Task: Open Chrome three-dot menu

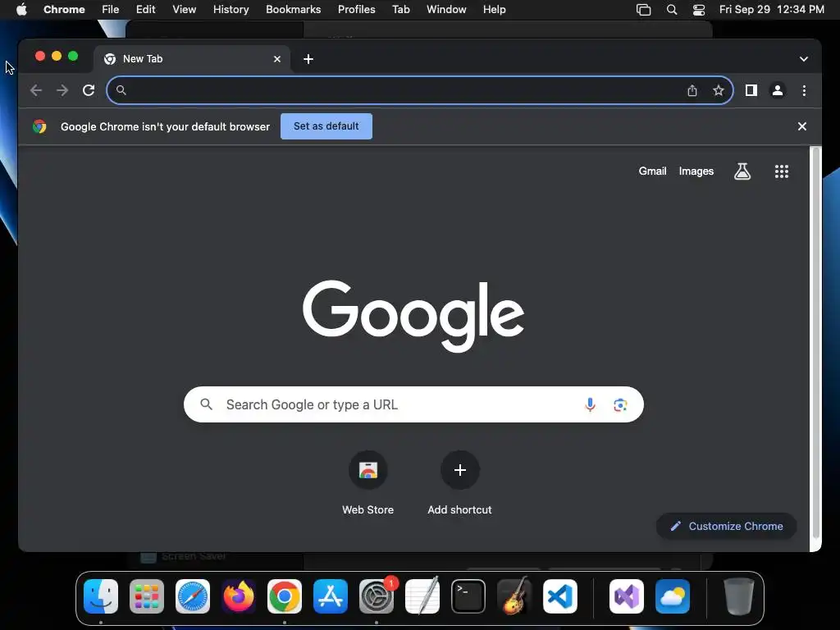Action: (x=804, y=90)
